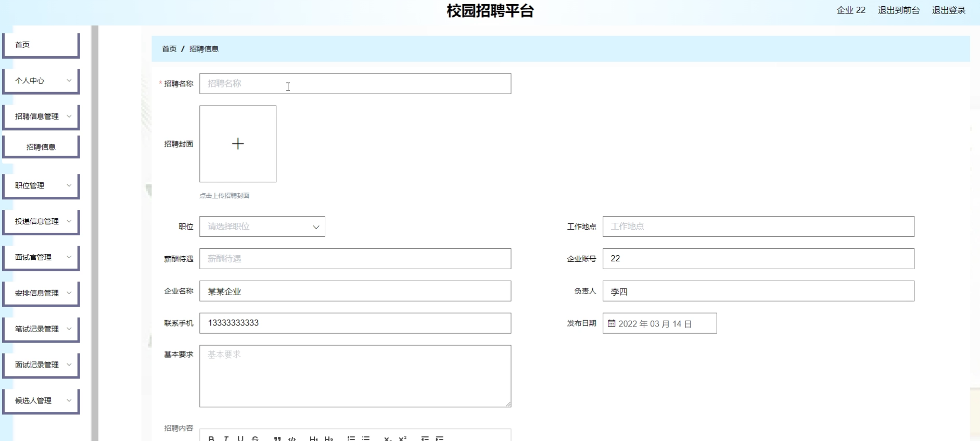Apply subscript in editor toolbar
Screen dimensions: 980x441
click(388, 438)
